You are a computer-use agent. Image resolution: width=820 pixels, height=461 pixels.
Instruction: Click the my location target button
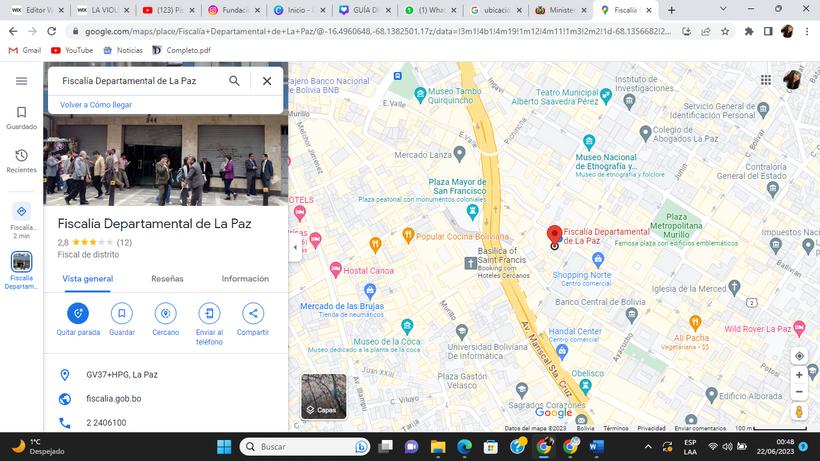[x=799, y=356]
